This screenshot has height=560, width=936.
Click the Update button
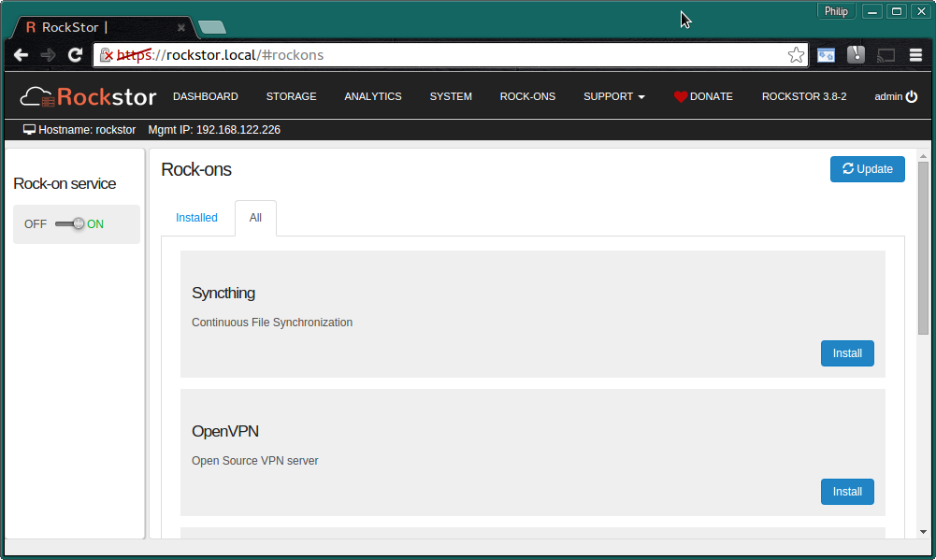pyautogui.click(x=868, y=169)
